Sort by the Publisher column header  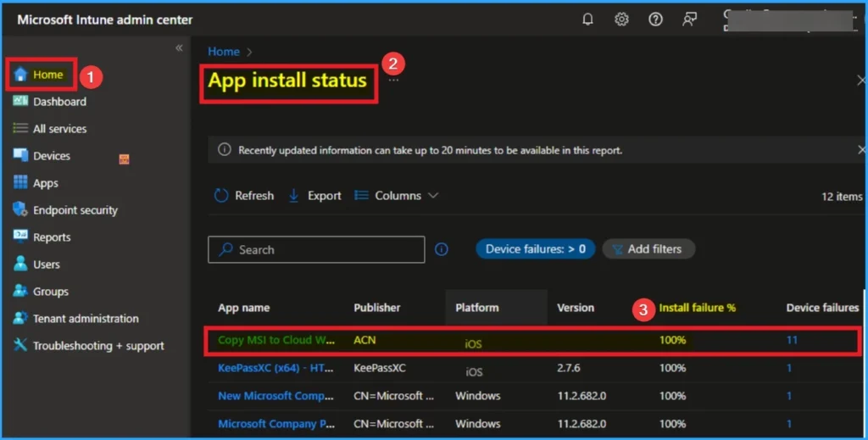point(377,308)
